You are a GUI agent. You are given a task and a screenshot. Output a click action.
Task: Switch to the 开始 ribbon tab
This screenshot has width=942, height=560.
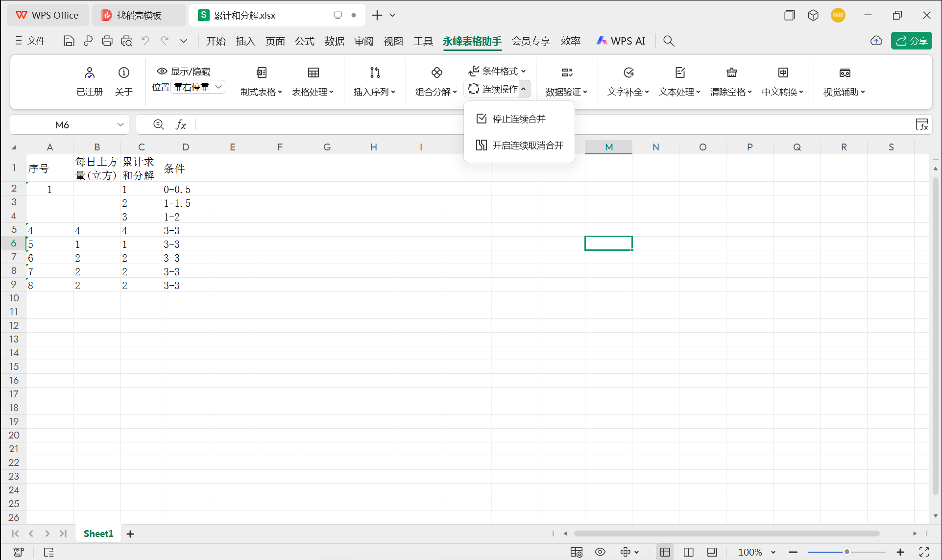coord(216,41)
